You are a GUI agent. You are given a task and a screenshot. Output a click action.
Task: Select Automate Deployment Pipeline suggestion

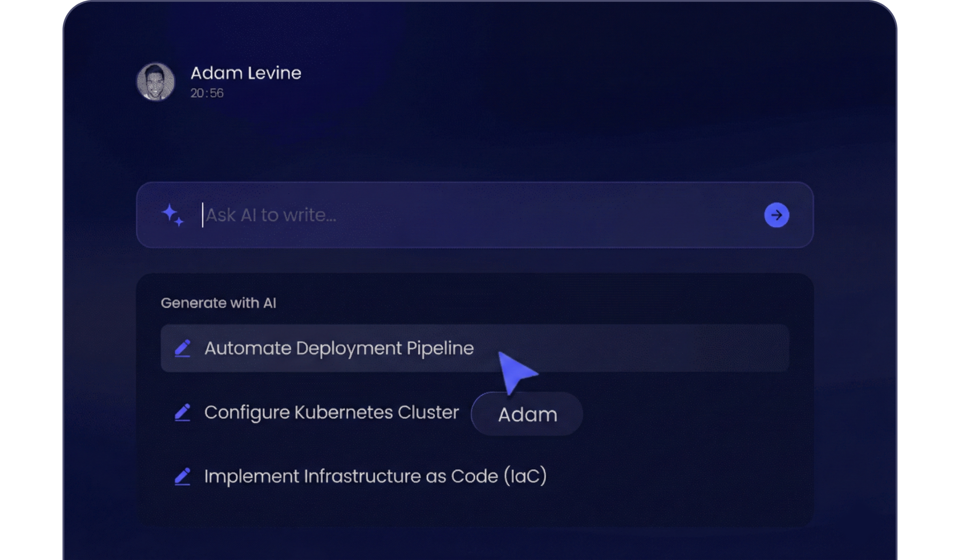coord(339,348)
